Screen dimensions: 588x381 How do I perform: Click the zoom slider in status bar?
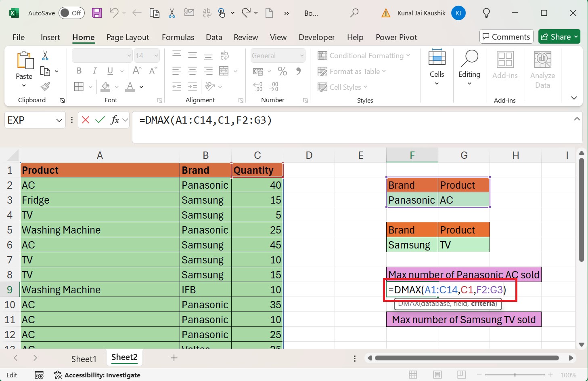point(515,375)
